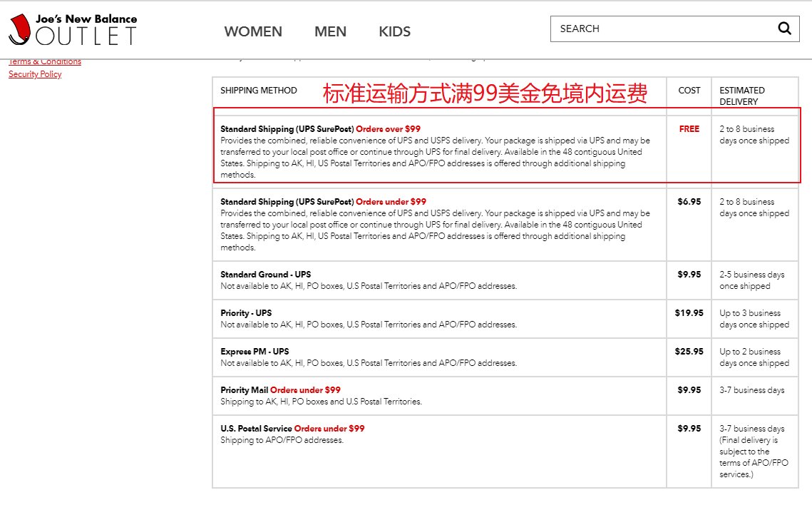812x520 pixels.
Task: Click the U.S. Postal Service $9.95 cost
Action: (689, 428)
